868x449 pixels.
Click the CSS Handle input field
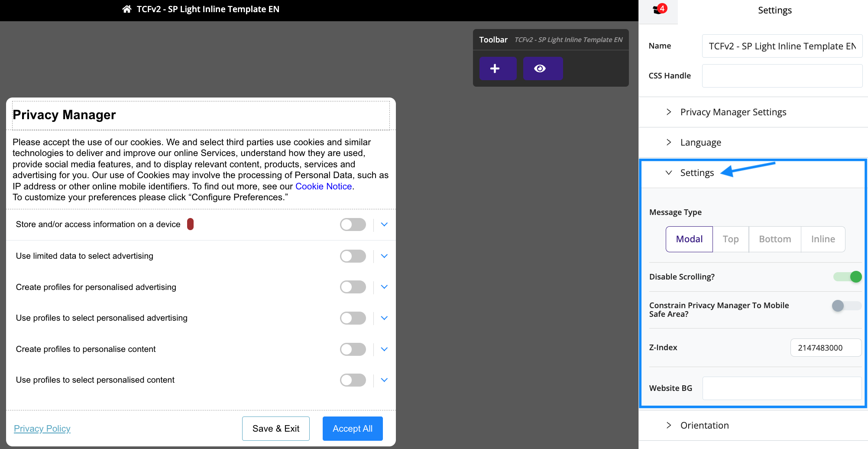point(782,76)
